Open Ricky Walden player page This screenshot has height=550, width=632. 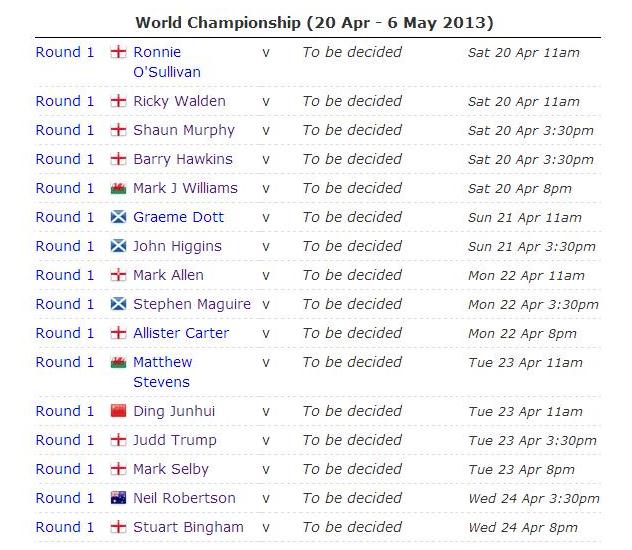pos(179,101)
